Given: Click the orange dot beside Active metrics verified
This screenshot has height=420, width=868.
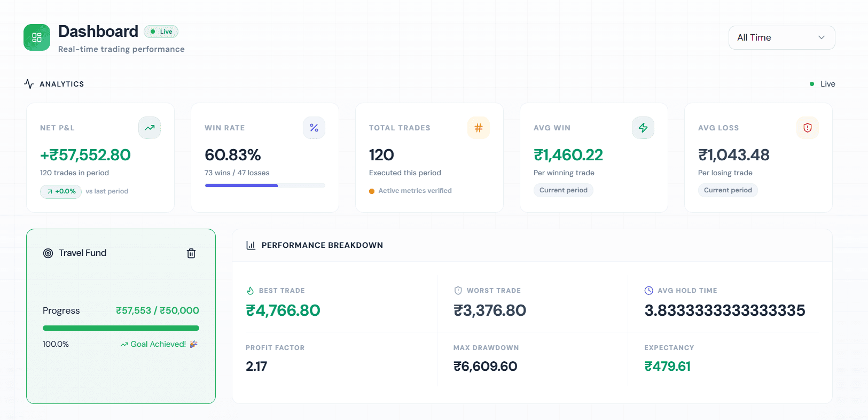Looking at the screenshot, I should pos(372,191).
